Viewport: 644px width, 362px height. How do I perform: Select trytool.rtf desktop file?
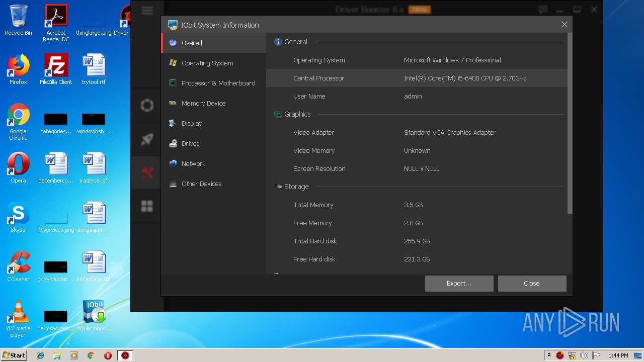pyautogui.click(x=94, y=69)
